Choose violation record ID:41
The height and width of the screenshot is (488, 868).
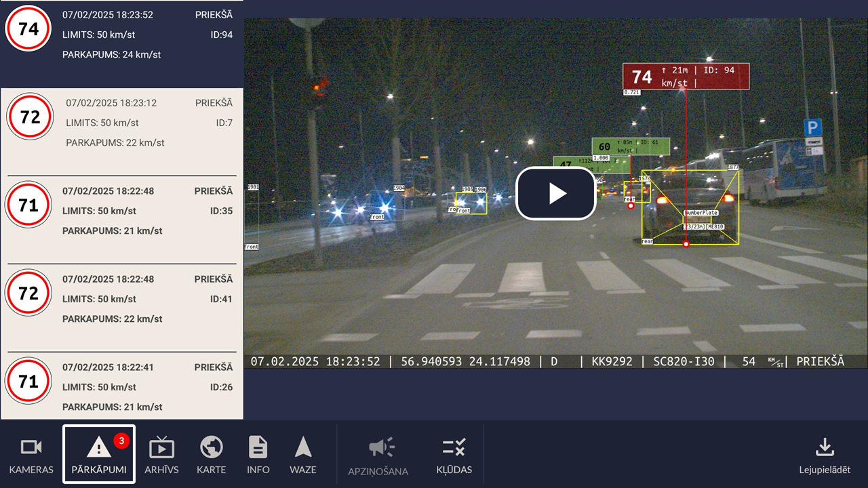coord(122,299)
